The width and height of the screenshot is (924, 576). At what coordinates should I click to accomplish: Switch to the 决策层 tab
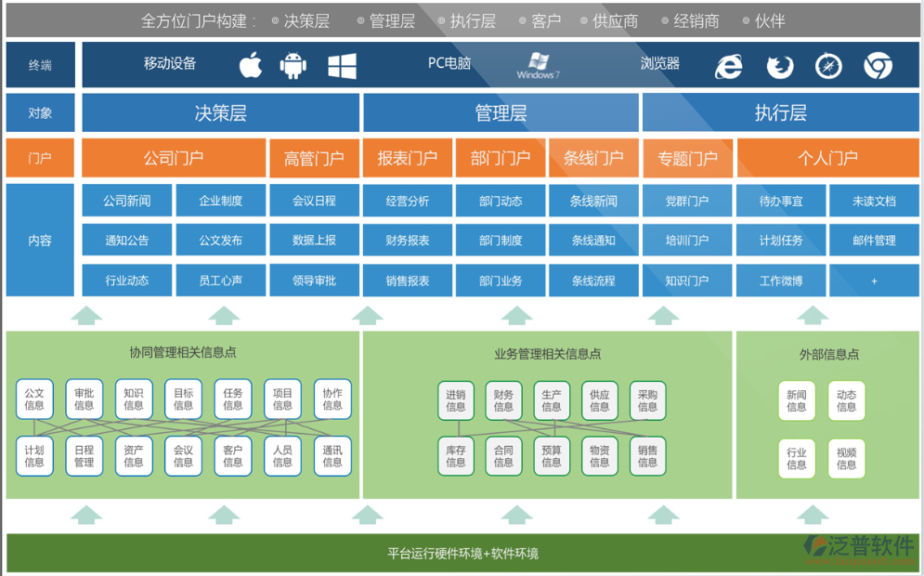click(x=221, y=112)
